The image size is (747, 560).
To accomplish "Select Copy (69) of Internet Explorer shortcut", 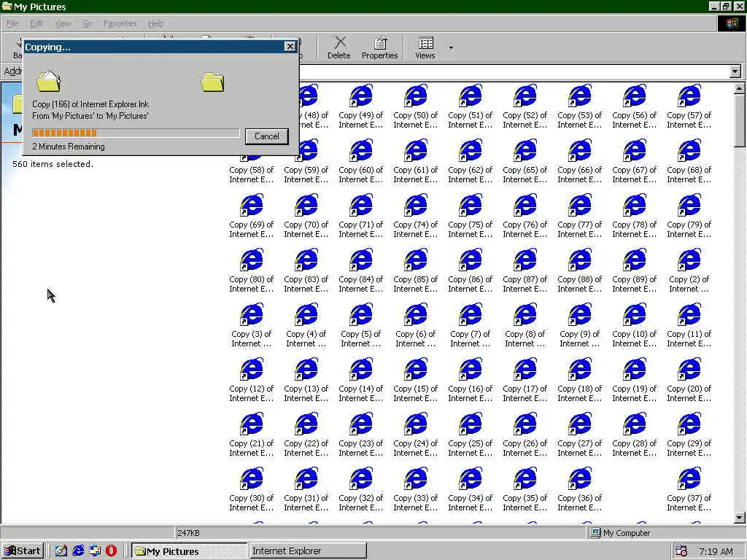I will [x=252, y=216].
